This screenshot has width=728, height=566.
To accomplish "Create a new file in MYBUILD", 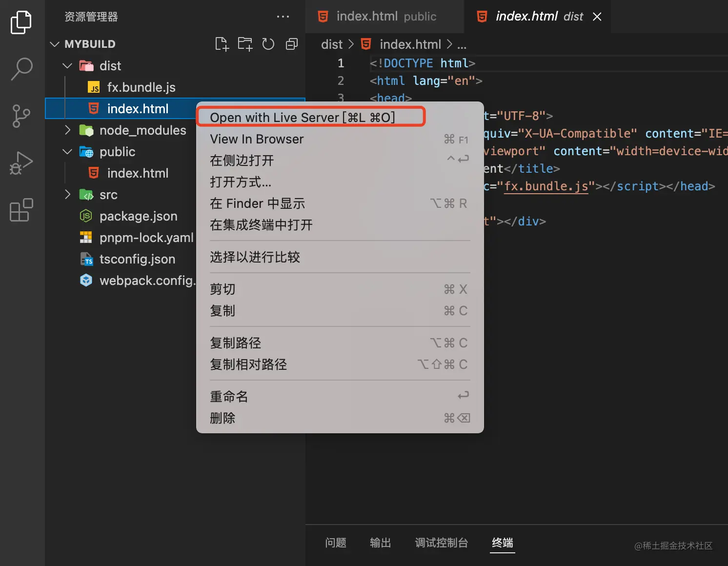I will pyautogui.click(x=222, y=44).
